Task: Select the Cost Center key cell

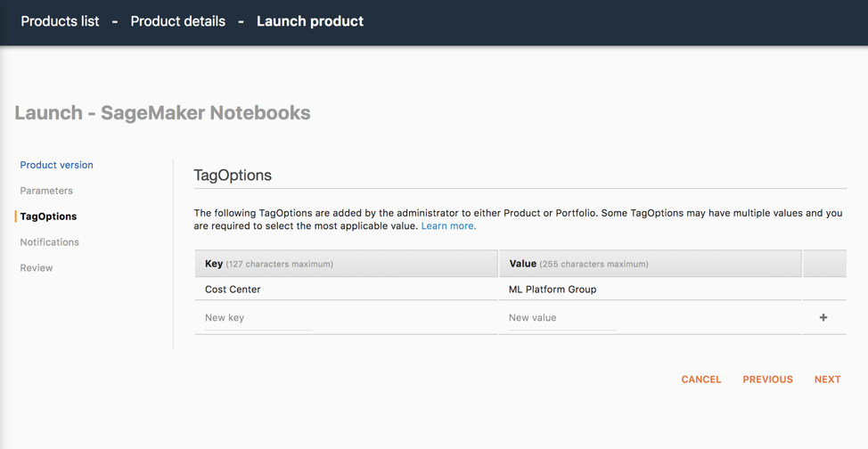Action: click(x=233, y=290)
